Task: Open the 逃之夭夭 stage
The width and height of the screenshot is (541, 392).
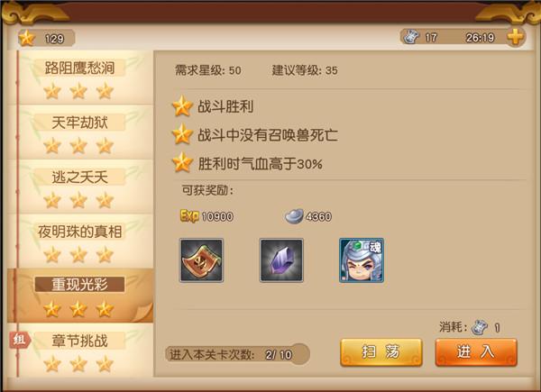Action: click(80, 187)
